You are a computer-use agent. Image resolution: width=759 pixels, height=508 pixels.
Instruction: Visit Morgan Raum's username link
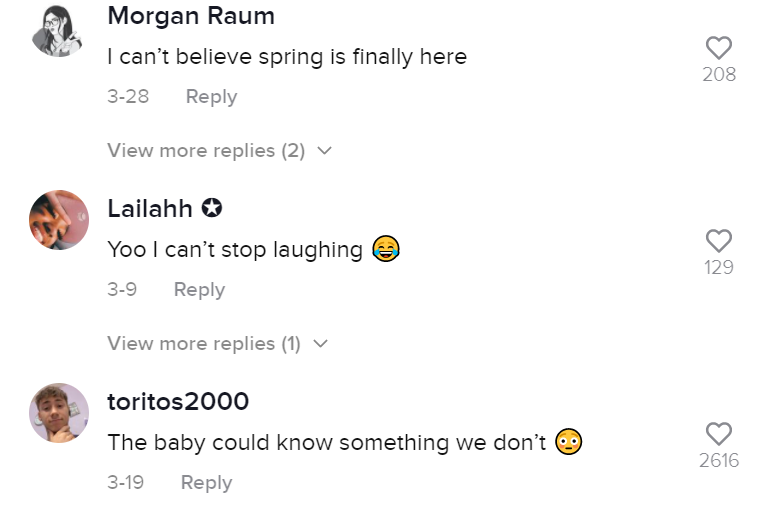pos(190,16)
